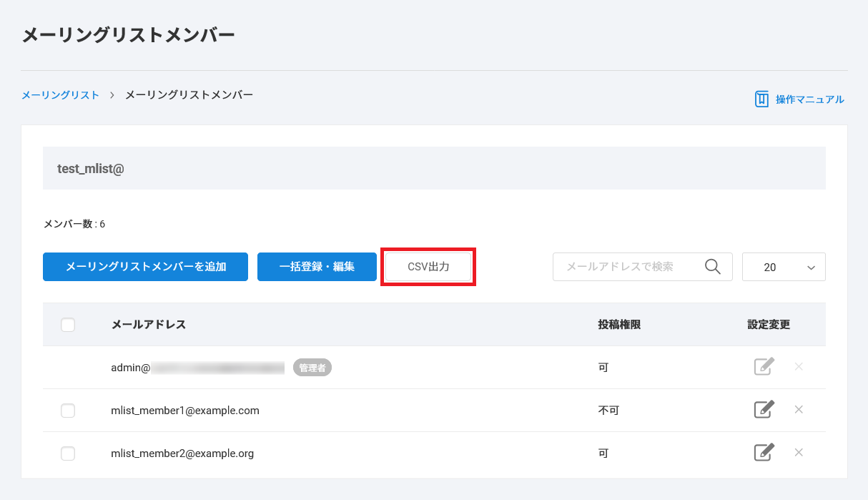Delete mlist_member1@example.com using X icon
This screenshot has height=500, width=868.
[799, 410]
